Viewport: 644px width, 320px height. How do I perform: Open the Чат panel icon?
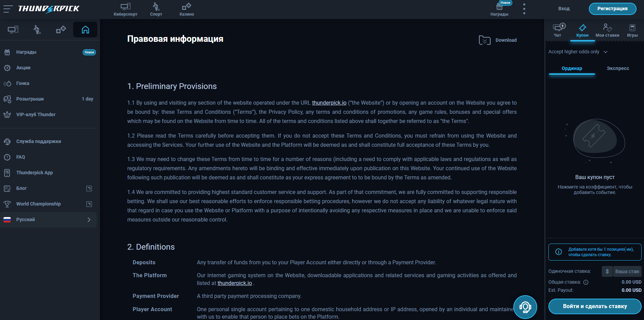tap(558, 30)
